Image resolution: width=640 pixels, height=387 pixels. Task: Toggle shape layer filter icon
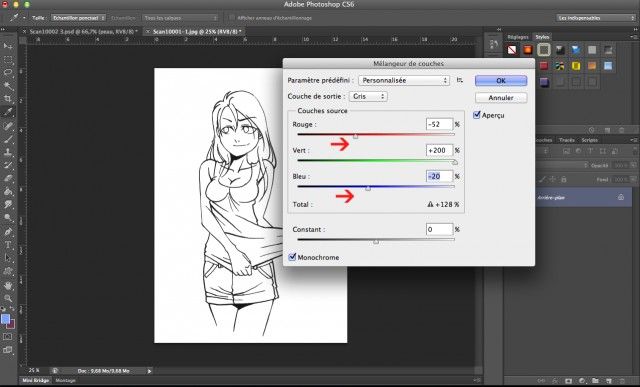point(602,151)
